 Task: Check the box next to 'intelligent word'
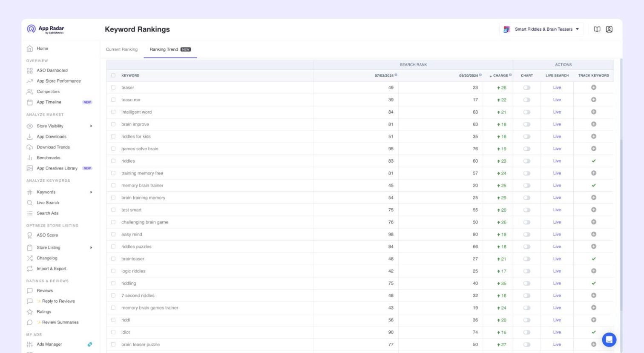point(113,112)
